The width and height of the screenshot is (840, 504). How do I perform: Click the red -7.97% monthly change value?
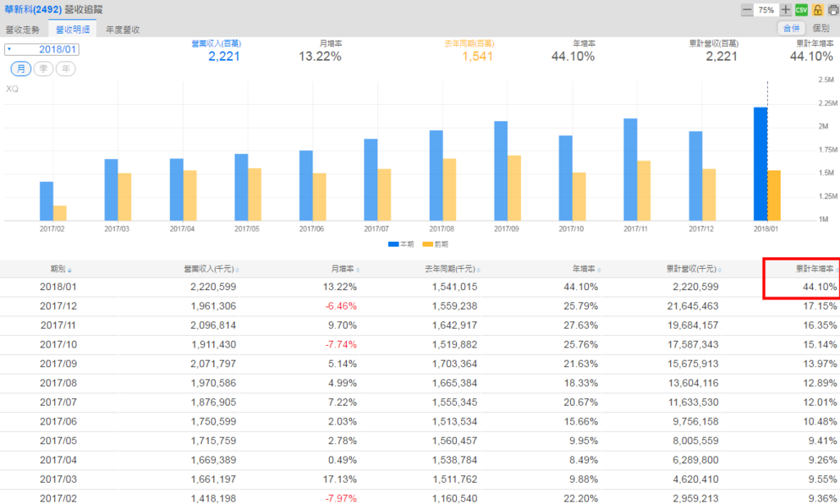click(340, 498)
